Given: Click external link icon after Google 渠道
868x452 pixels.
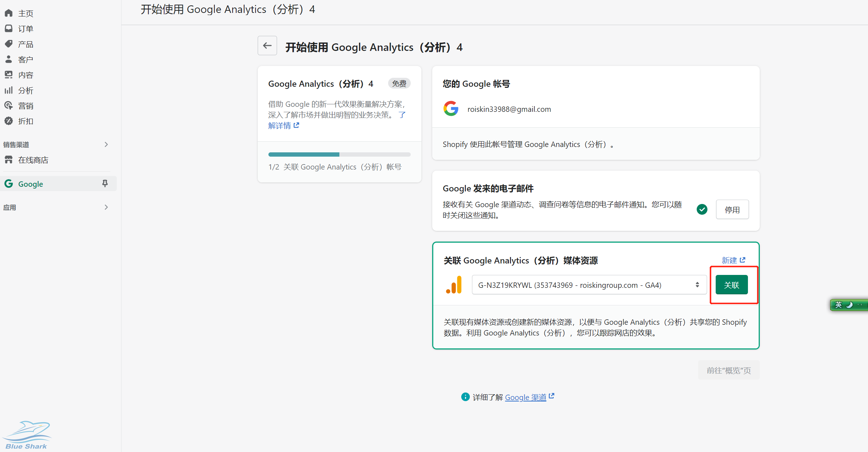Looking at the screenshot, I should pyautogui.click(x=552, y=396).
